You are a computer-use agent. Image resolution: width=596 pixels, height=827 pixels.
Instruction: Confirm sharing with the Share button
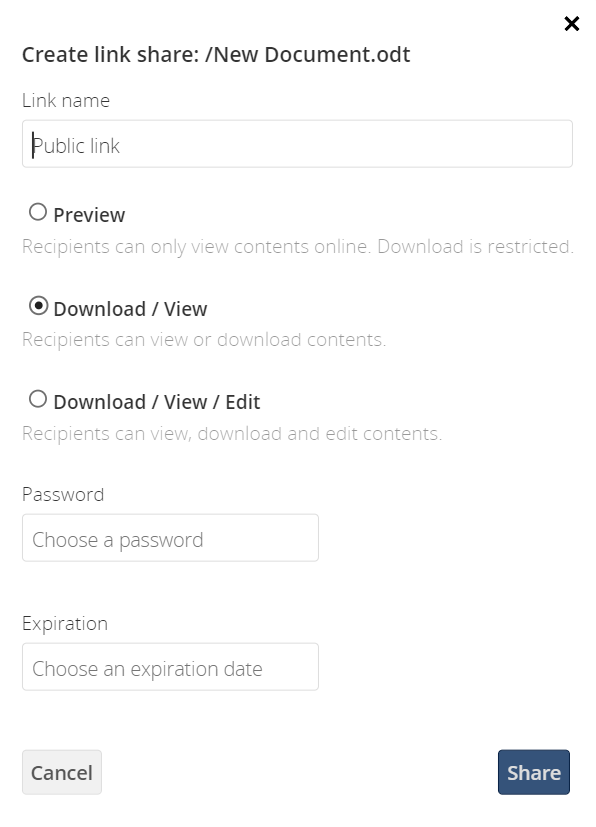coord(533,772)
